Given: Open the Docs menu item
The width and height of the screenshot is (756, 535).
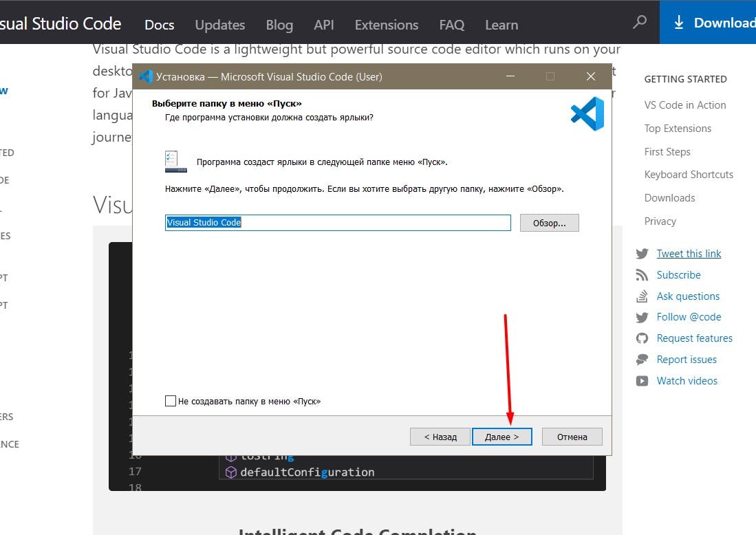Looking at the screenshot, I should coord(159,25).
